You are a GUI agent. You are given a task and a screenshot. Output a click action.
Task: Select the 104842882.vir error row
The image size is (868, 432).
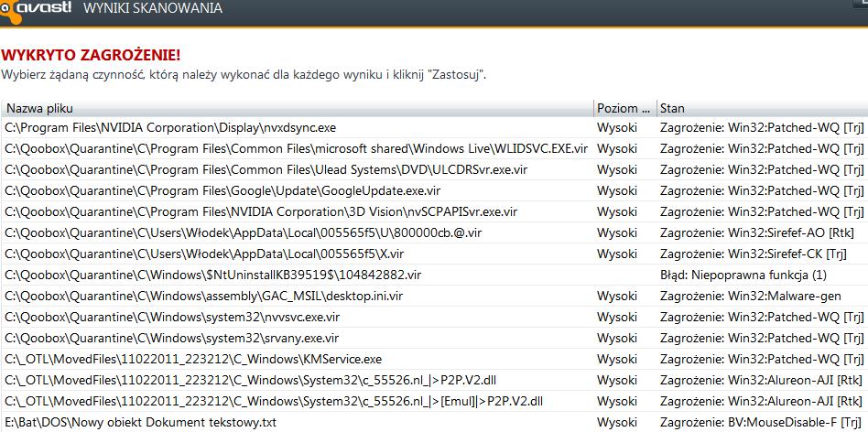coord(435,275)
